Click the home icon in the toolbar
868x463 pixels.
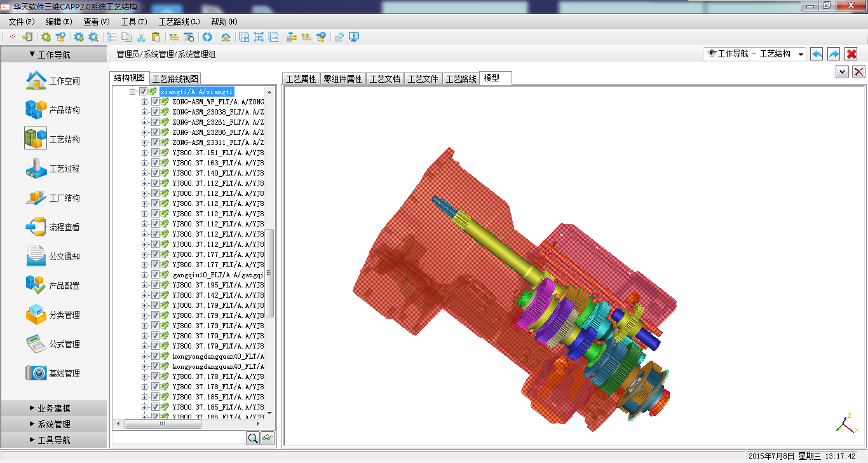tap(225, 37)
